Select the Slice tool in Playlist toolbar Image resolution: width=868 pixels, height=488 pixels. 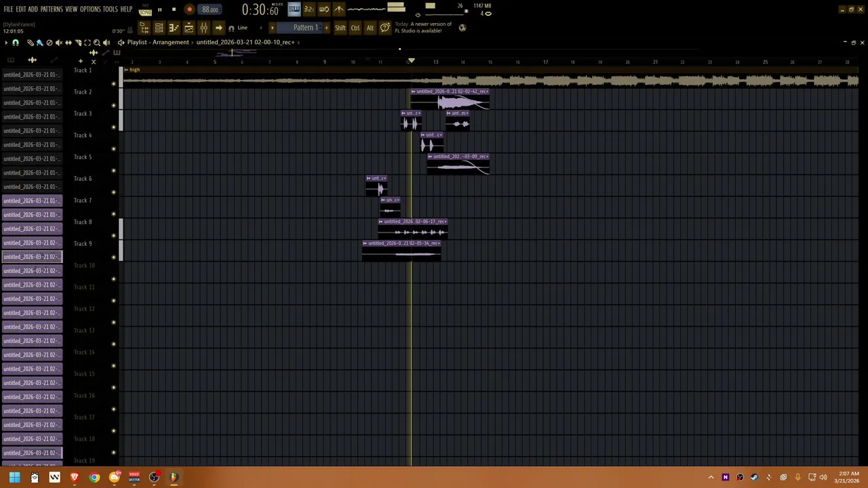coord(77,43)
